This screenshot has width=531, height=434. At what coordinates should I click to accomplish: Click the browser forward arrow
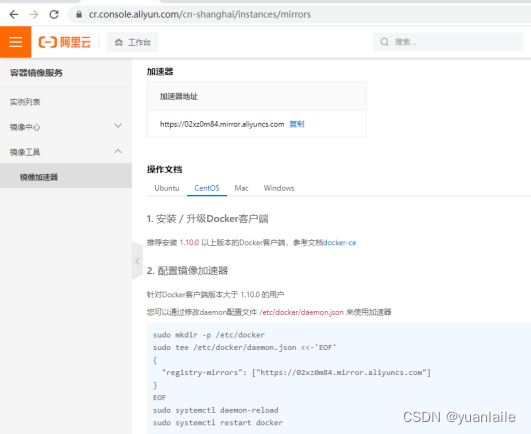34,14
